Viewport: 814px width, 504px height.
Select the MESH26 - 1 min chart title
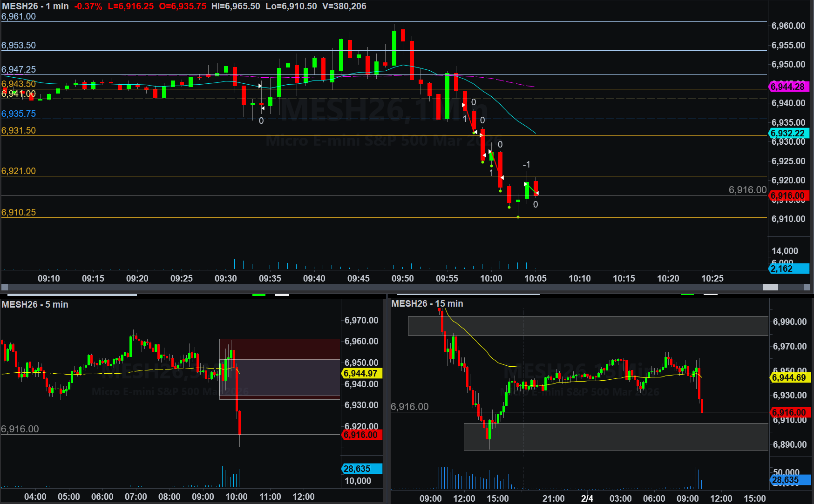(35, 6)
